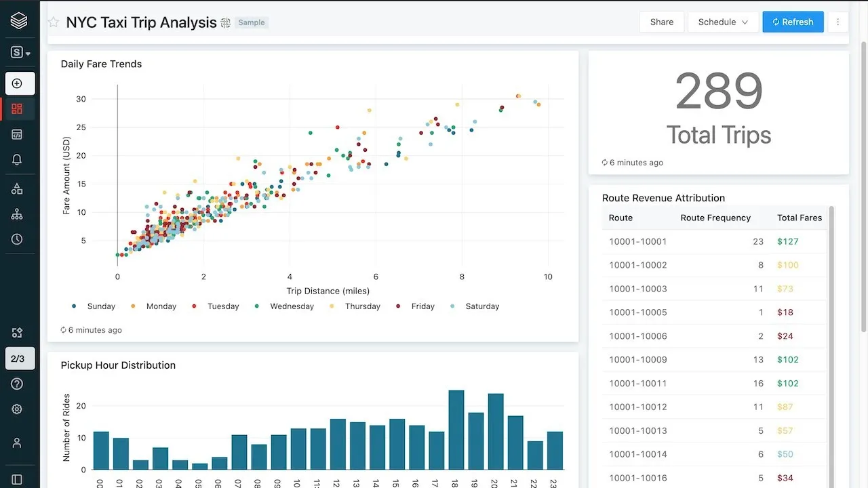Image resolution: width=868 pixels, height=488 pixels.
Task: Open the Dashboards sidebar icon
Action: point(17,108)
